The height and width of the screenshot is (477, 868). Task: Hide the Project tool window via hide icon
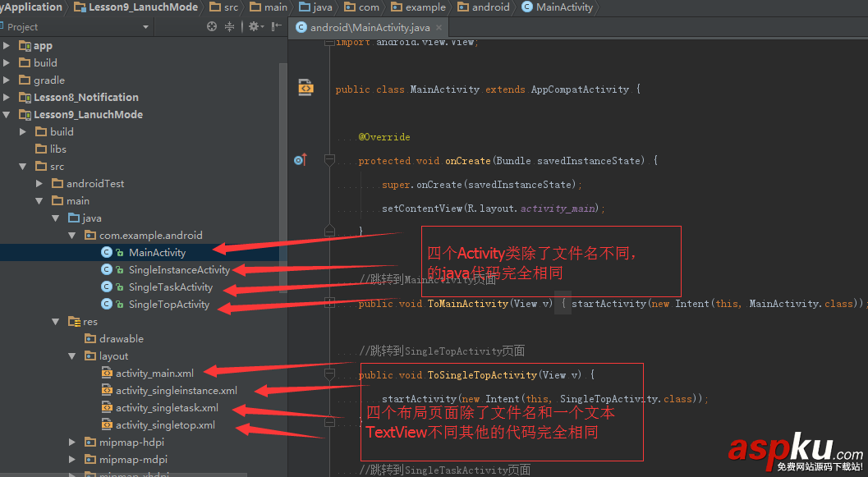pyautogui.click(x=276, y=27)
